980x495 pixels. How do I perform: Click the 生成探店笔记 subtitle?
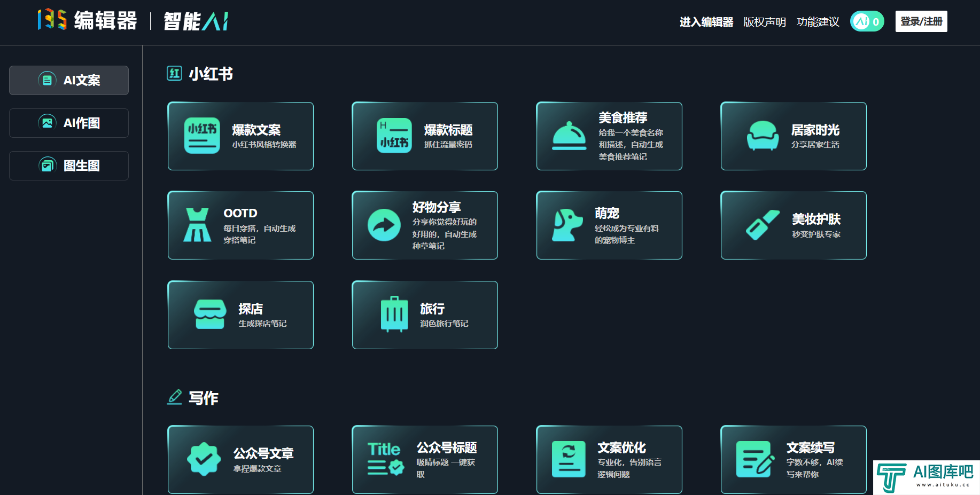[262, 324]
